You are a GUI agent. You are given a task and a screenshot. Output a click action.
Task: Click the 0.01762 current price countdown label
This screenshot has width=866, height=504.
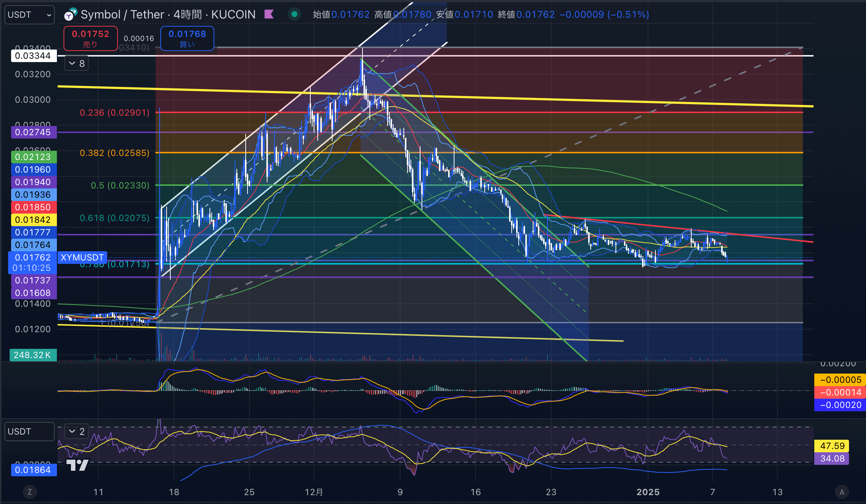(x=33, y=263)
